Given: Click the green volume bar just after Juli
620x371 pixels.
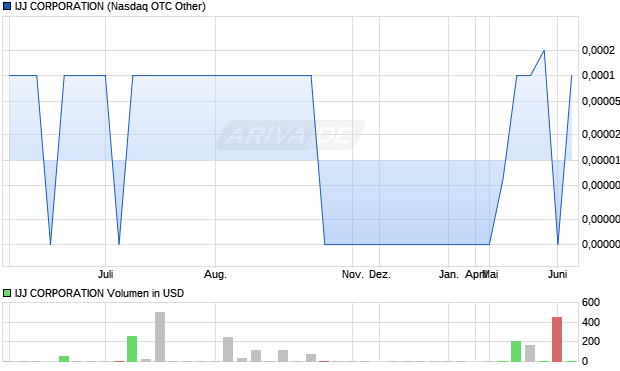Looking at the screenshot, I should pyautogui.click(x=132, y=349).
